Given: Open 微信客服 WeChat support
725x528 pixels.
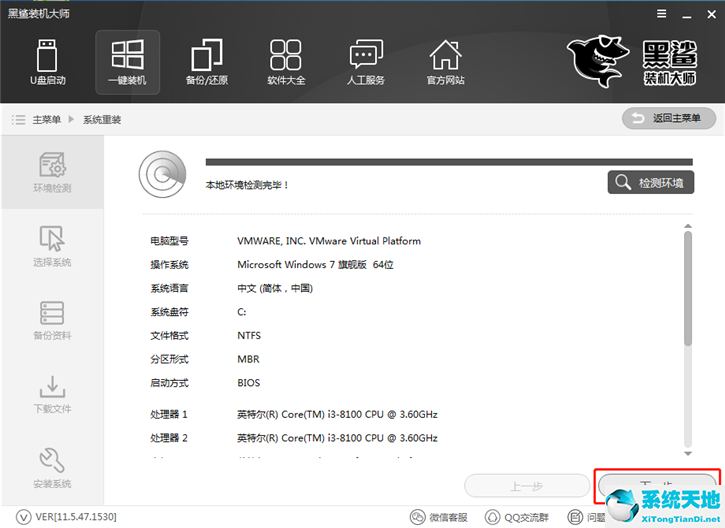Looking at the screenshot, I should click(439, 517).
